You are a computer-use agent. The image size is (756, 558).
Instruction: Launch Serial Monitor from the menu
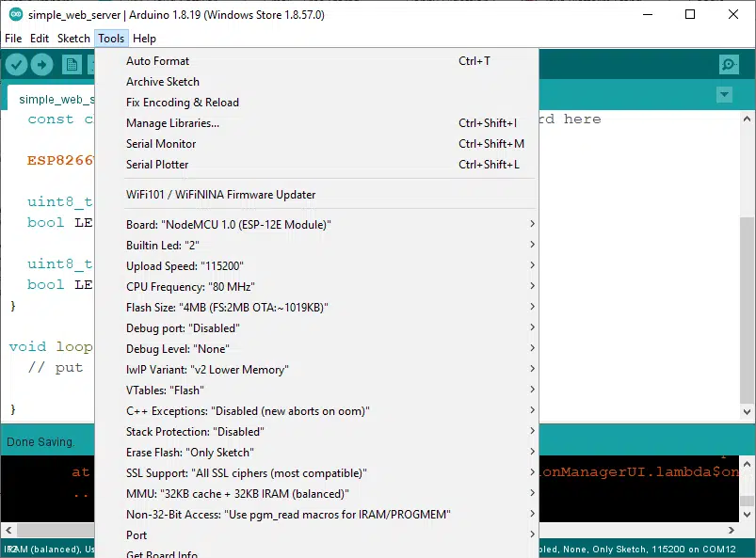pyautogui.click(x=316, y=144)
